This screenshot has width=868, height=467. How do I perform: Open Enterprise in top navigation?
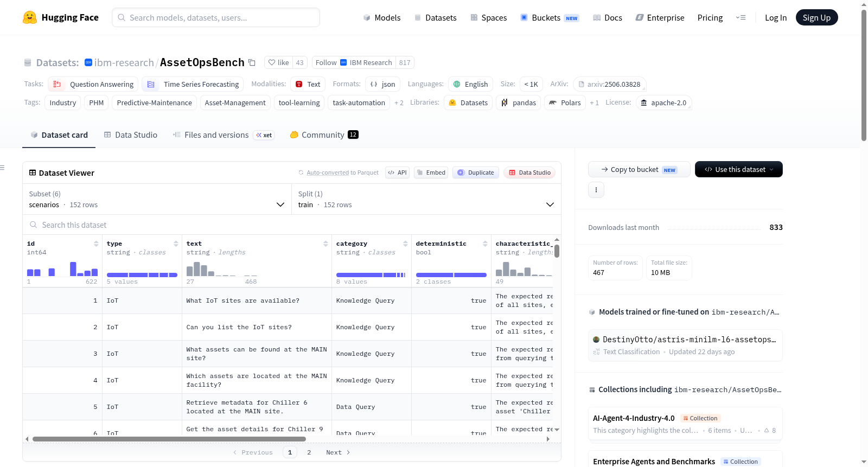pos(660,17)
